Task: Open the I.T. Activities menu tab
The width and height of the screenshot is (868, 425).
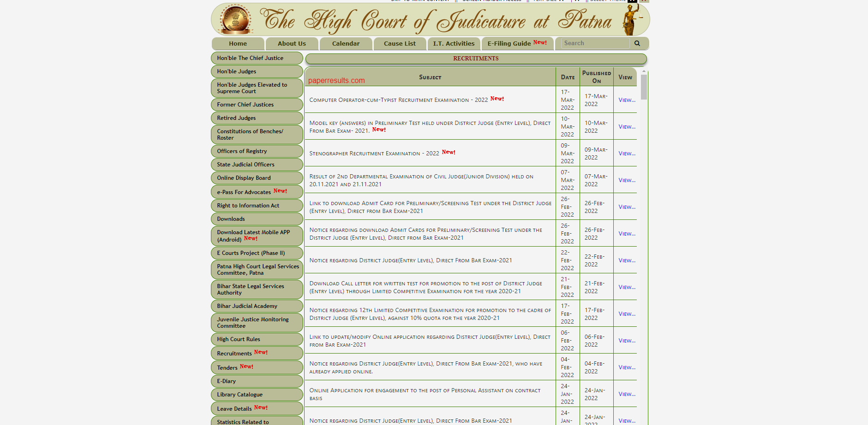Action: click(x=454, y=43)
